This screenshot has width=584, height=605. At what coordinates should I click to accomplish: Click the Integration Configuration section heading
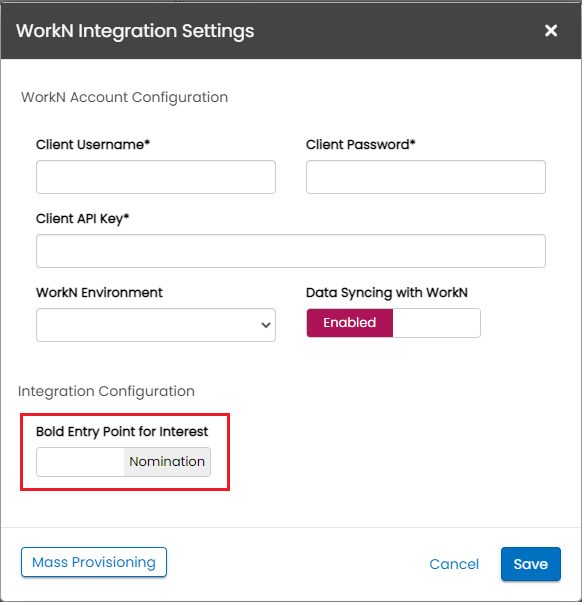[106, 391]
